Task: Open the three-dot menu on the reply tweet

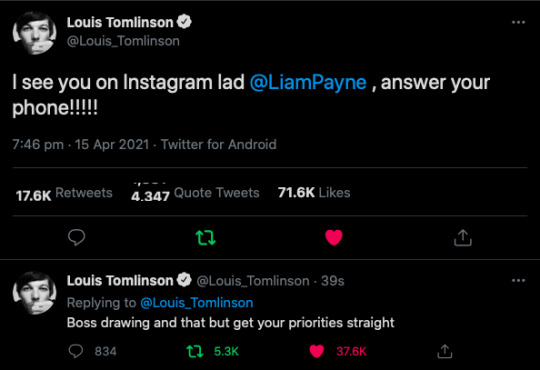Action: point(518,280)
